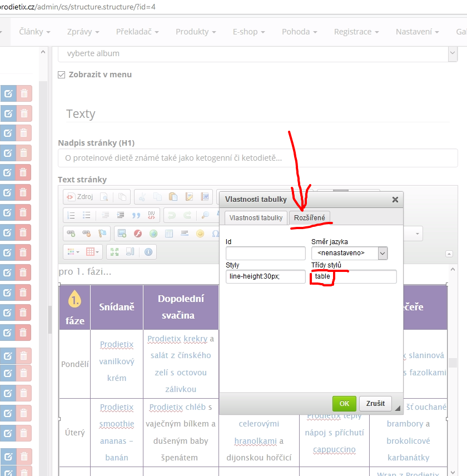The height and width of the screenshot is (476, 467).
Task: Click the Třídy stylů input field
Action: point(354,276)
